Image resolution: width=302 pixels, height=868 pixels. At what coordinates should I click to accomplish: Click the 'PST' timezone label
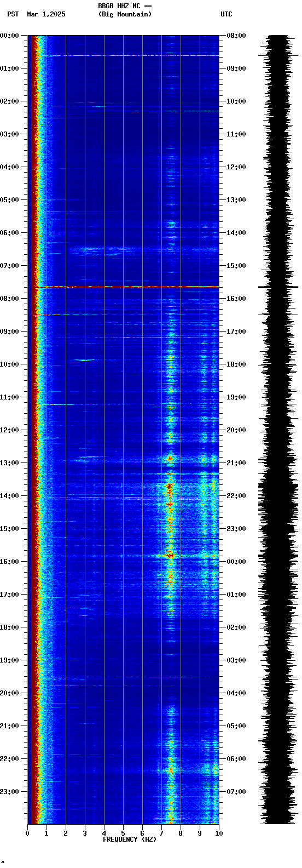[13, 14]
